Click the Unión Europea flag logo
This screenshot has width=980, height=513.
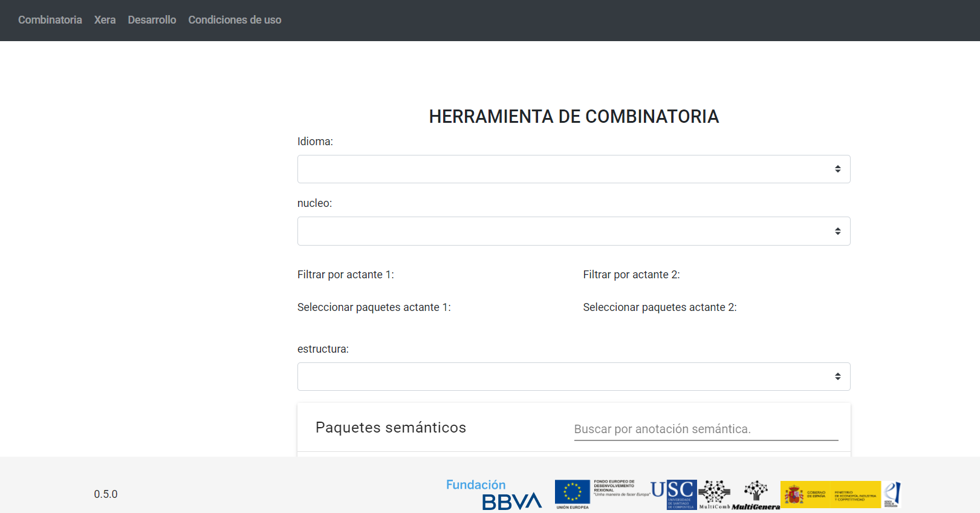[572, 492]
